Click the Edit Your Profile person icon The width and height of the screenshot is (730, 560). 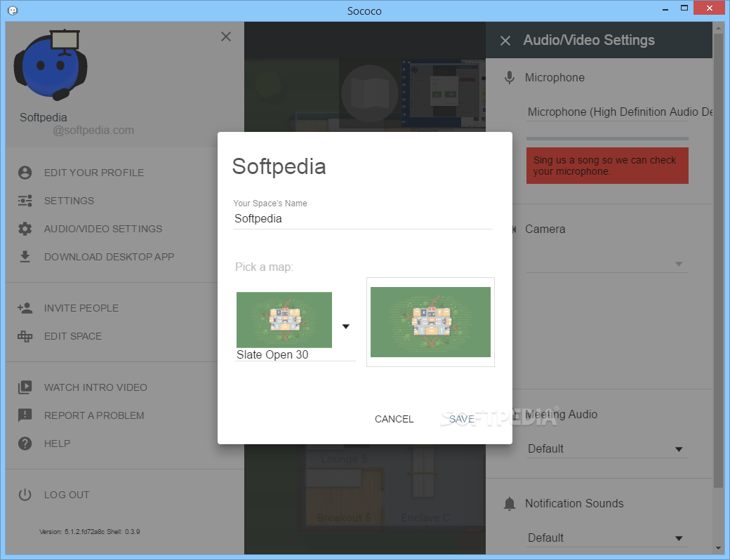(x=25, y=173)
